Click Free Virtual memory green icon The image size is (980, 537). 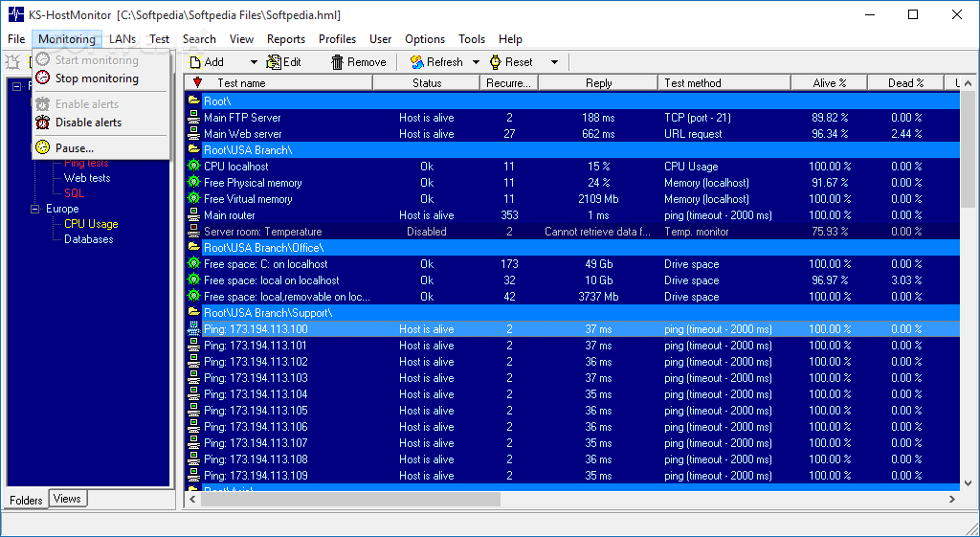(x=193, y=198)
